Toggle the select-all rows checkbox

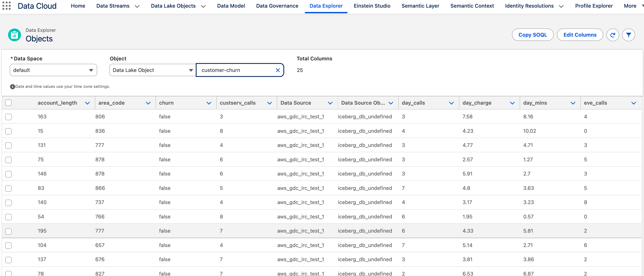9,103
